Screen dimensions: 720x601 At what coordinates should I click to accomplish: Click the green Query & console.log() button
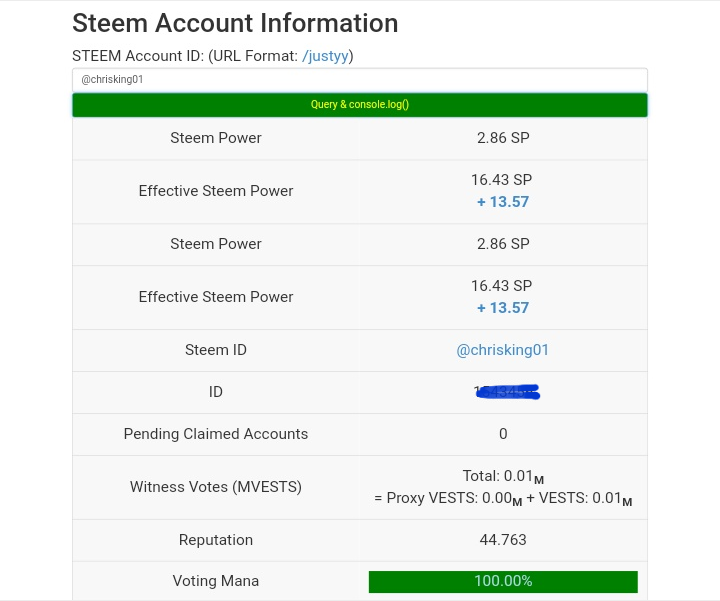click(x=360, y=104)
